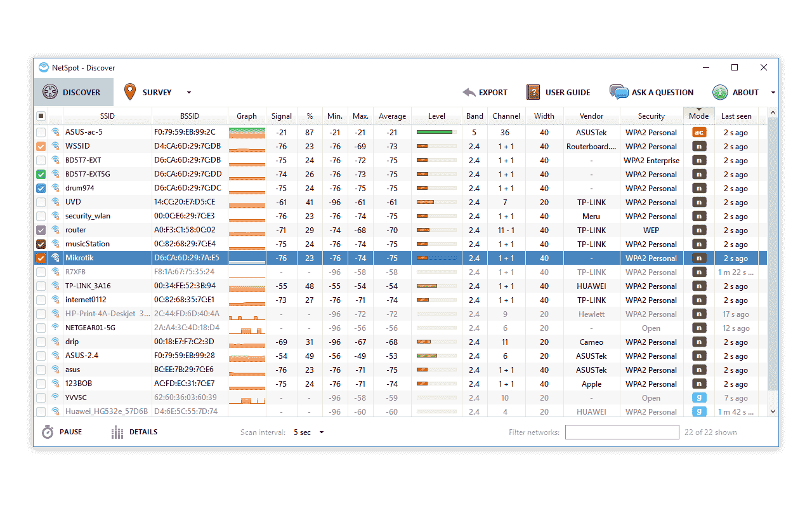Screen dimensions: 812x508
Task: Sort by the Security column header
Action: (652, 116)
